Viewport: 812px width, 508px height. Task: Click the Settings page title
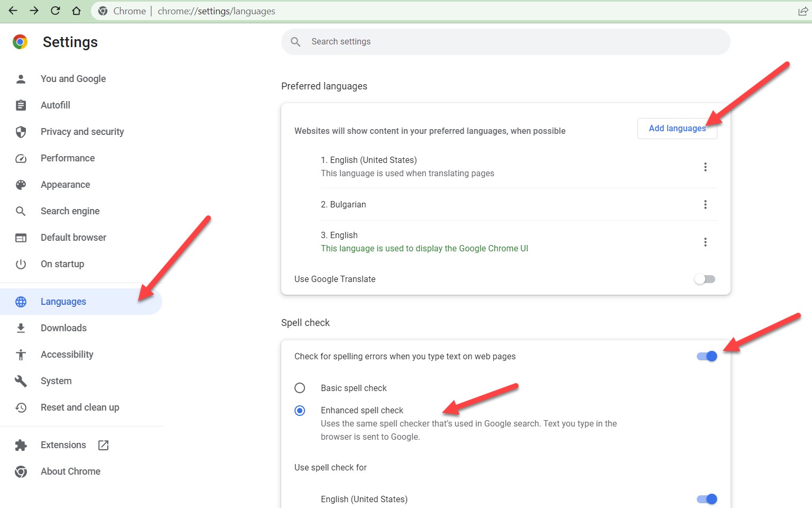pyautogui.click(x=70, y=42)
